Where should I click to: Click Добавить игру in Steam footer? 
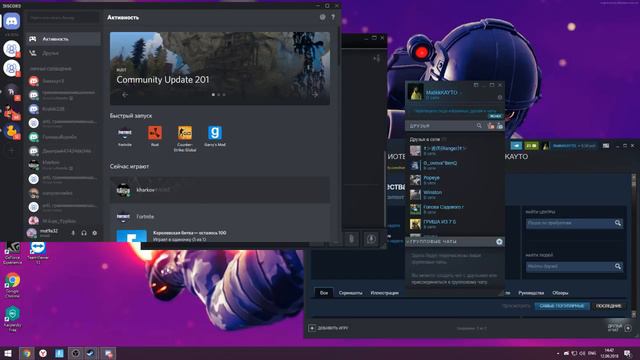(x=329, y=328)
